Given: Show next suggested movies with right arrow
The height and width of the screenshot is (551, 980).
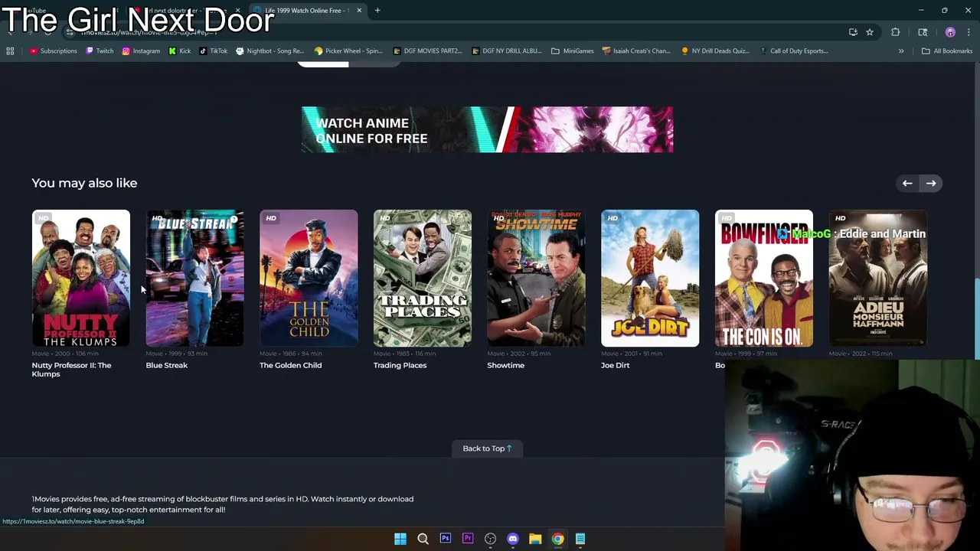Looking at the screenshot, I should tap(931, 183).
